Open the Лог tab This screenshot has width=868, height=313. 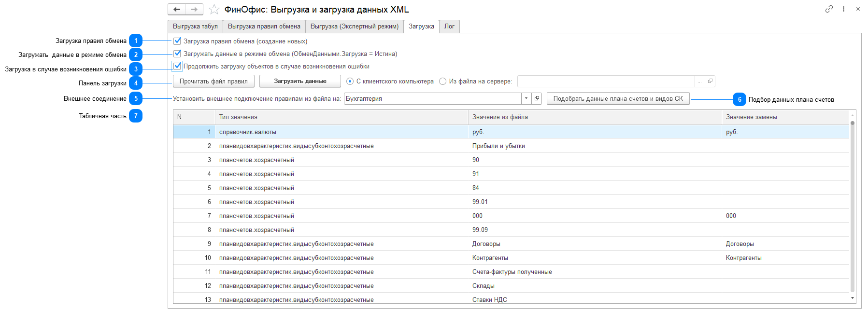[x=449, y=27]
